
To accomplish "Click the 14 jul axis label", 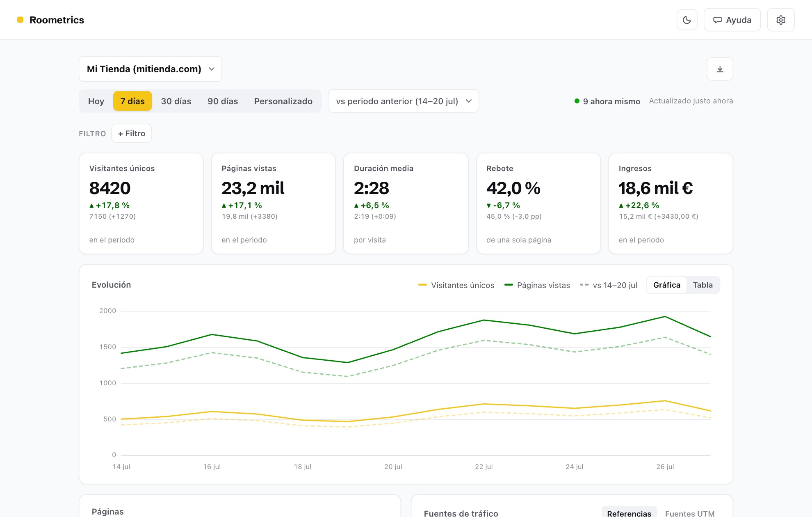I will point(121,467).
